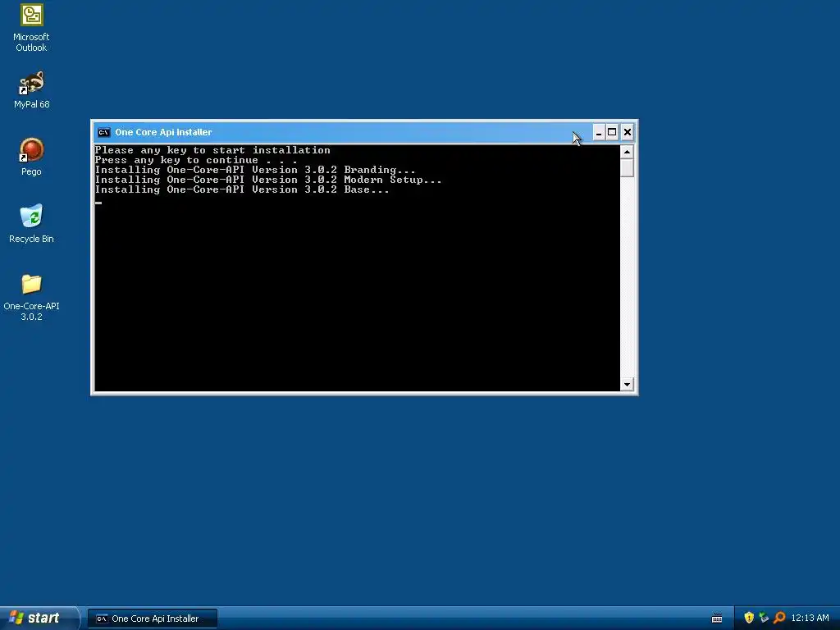Click the security shield tray icon

pyautogui.click(x=749, y=618)
